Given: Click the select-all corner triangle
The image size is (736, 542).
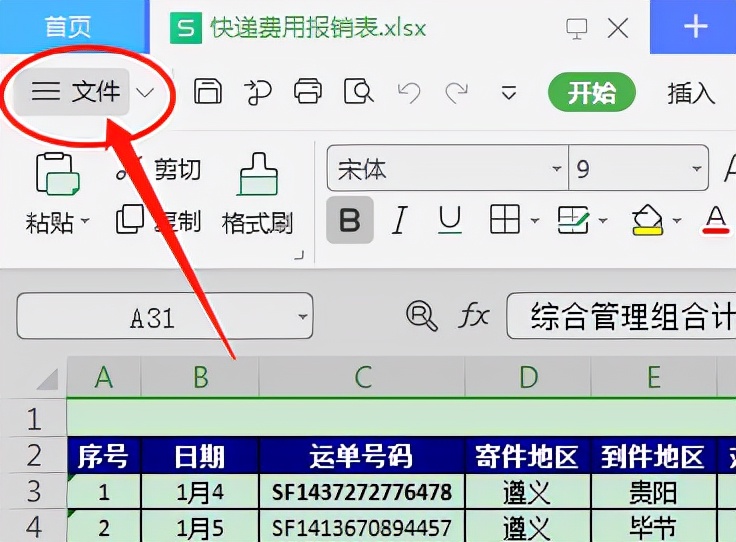Looking at the screenshot, I should point(48,378).
